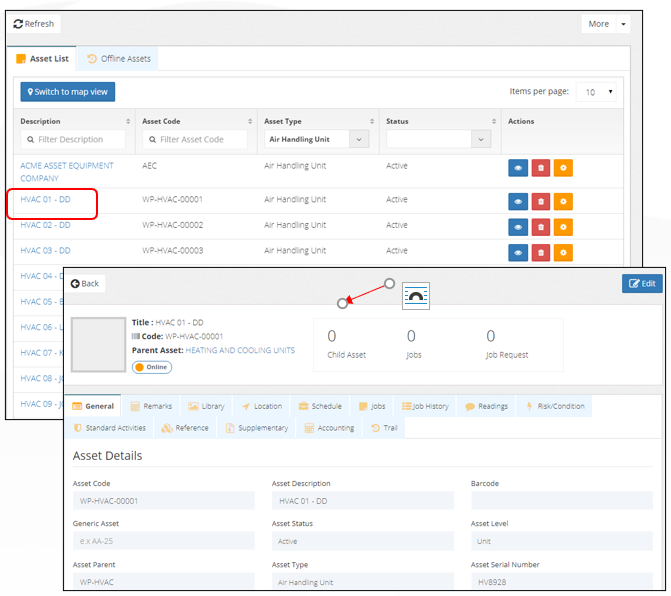Open the HVAC 03 - DD asset link
This screenshot has width=671, height=596.
(x=45, y=251)
